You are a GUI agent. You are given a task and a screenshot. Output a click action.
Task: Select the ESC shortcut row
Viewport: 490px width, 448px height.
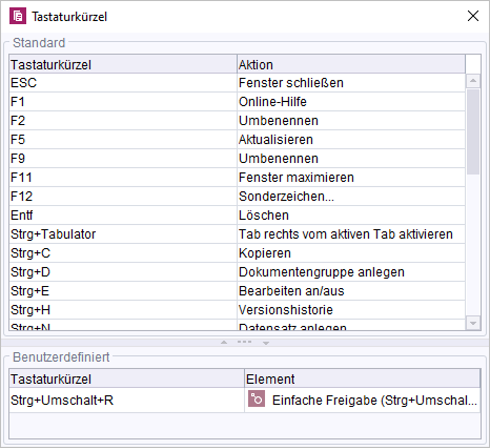click(x=237, y=83)
